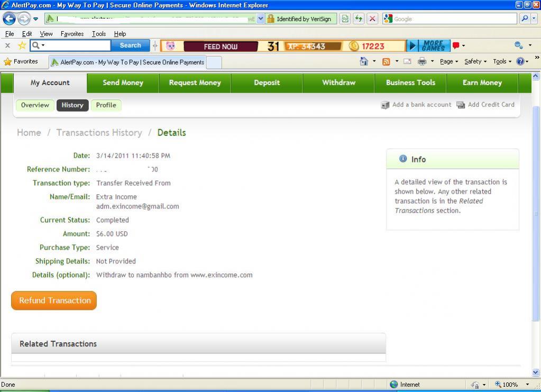This screenshot has width=541, height=392.
Task: Click the Transactions History breadcrumb link
Action: point(99,133)
